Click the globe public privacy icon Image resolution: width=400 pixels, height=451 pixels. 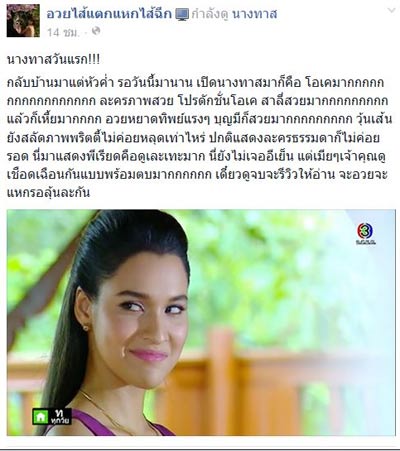coord(96,31)
